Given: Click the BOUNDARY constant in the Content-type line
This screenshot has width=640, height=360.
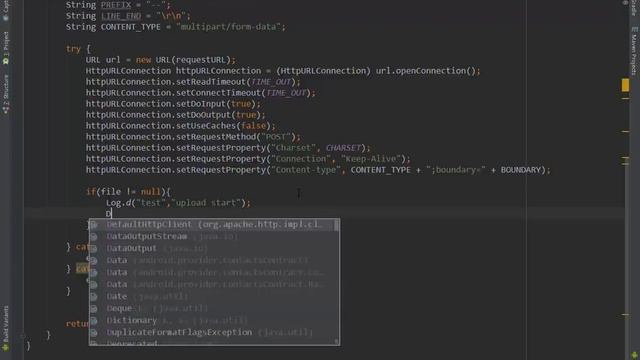Looking at the screenshot, I should [521, 170].
